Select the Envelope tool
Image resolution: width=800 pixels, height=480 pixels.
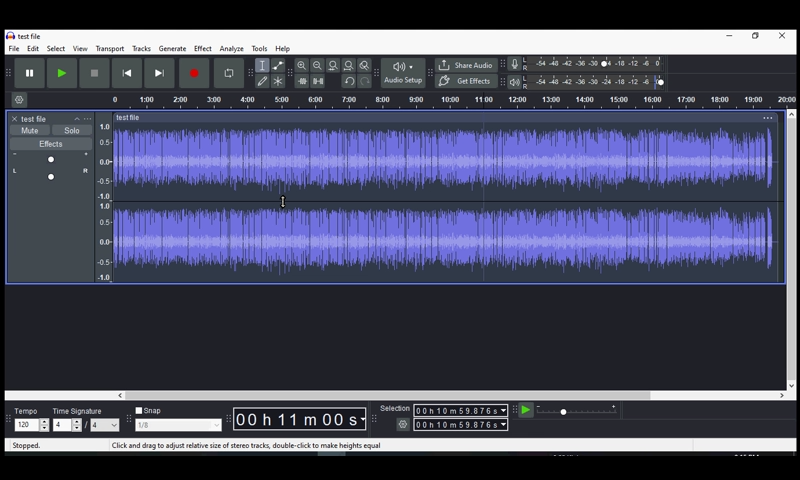[278, 65]
